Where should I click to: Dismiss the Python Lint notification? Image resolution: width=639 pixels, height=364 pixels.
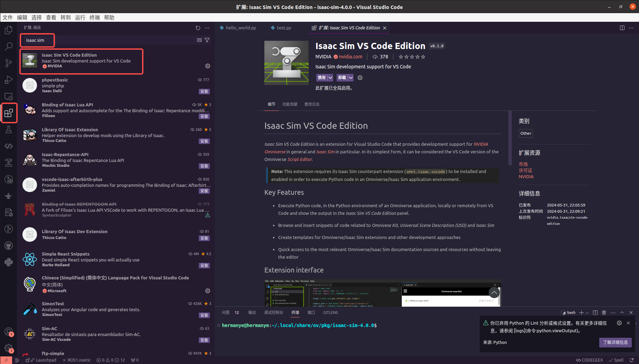[628, 323]
